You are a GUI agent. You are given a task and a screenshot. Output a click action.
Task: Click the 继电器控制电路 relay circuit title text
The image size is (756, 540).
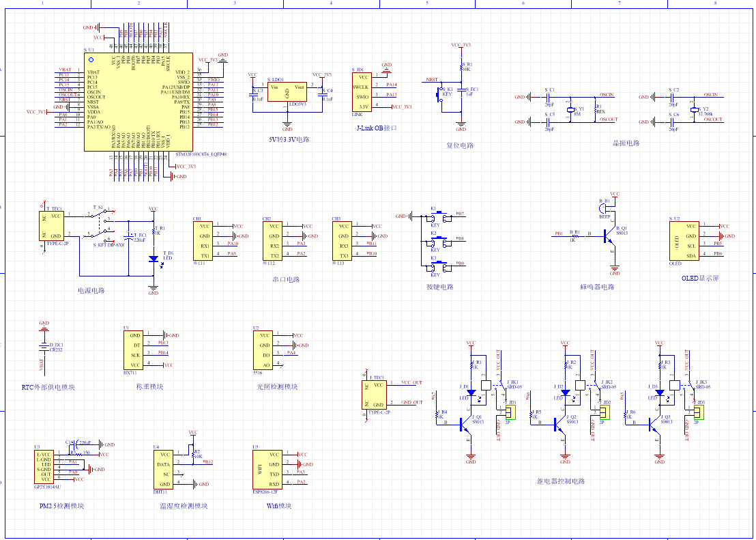(x=561, y=481)
